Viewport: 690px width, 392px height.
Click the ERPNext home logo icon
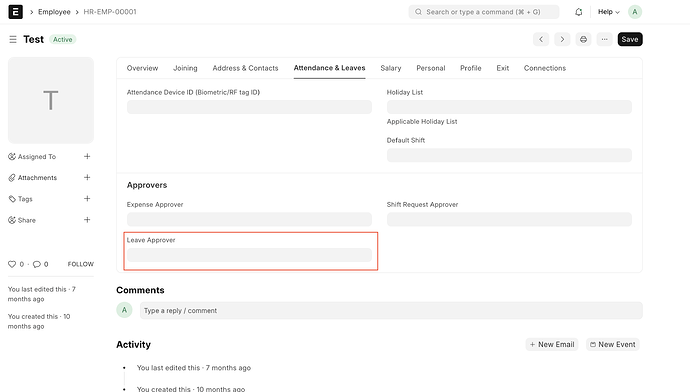click(15, 12)
